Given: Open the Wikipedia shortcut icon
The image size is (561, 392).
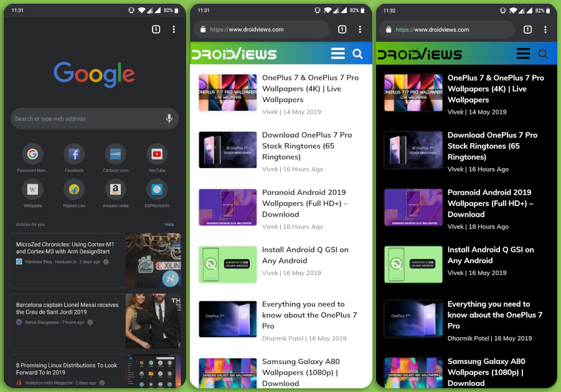Looking at the screenshot, I should pos(32,190).
